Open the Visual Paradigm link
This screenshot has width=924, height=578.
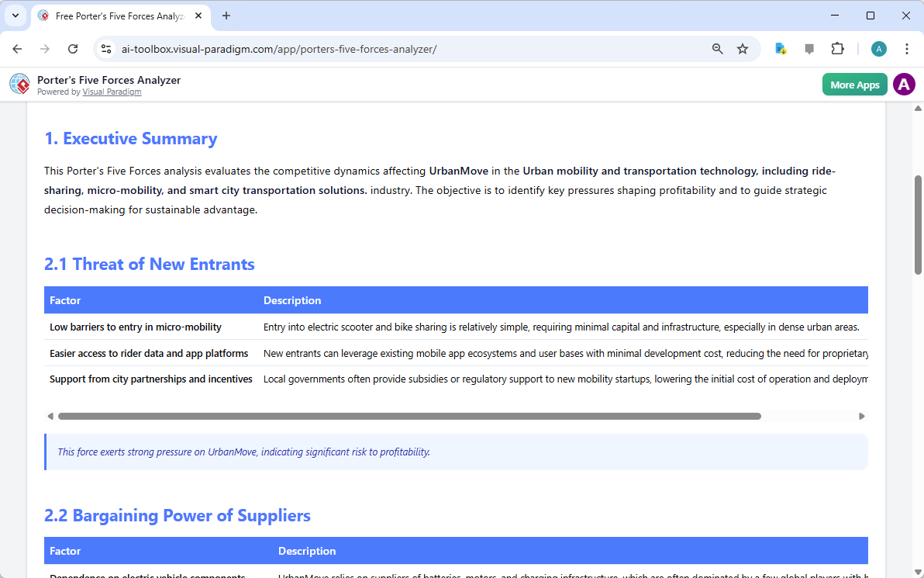(112, 92)
